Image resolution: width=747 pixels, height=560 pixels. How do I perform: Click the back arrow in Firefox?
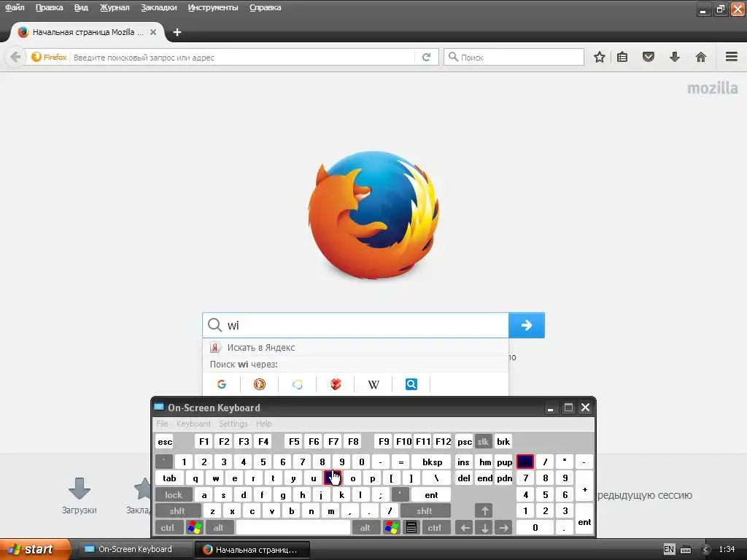15,57
